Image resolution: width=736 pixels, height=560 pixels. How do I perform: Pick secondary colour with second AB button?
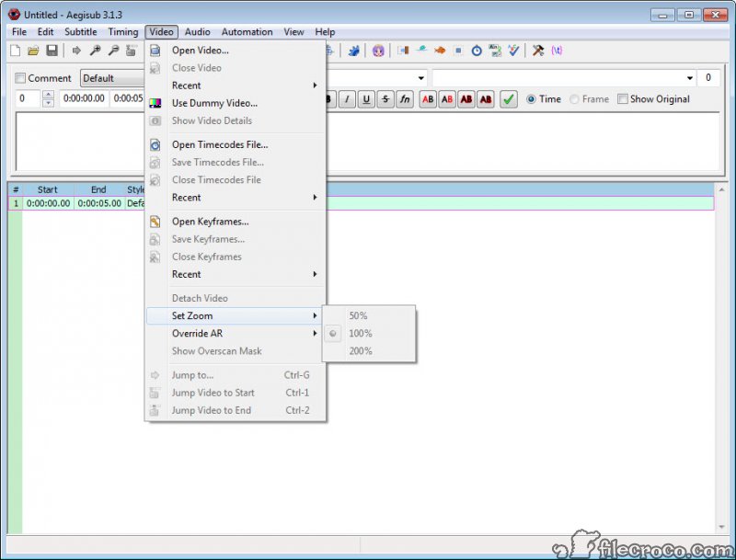pos(447,99)
